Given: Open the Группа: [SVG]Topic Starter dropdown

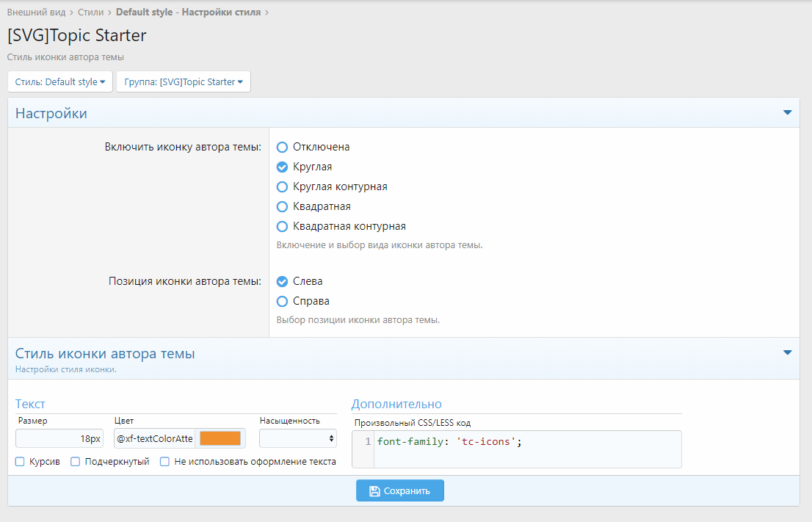Looking at the screenshot, I should (184, 82).
